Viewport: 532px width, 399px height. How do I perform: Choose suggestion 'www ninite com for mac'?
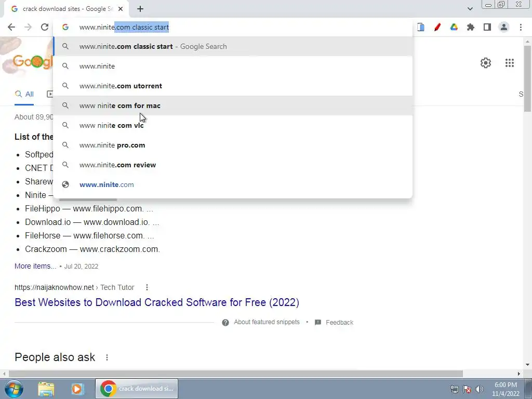pyautogui.click(x=233, y=105)
